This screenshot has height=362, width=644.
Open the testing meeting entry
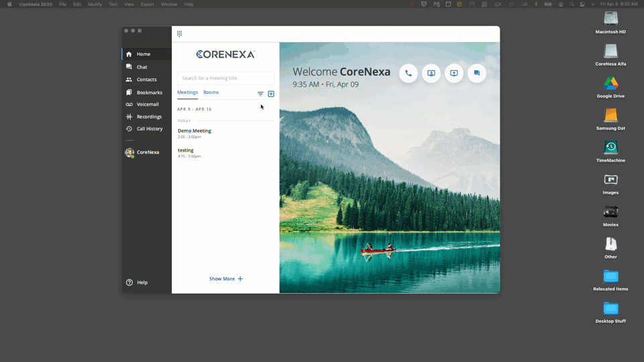coord(225,153)
